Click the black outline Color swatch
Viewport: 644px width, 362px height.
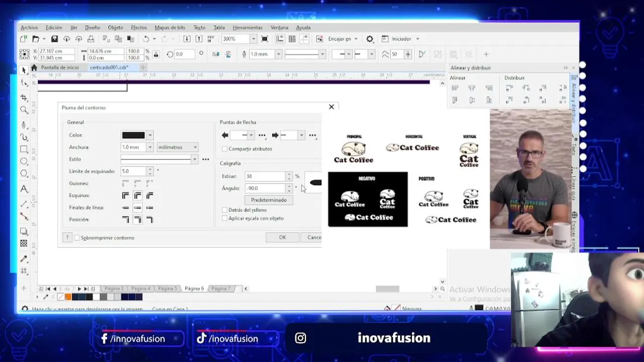pyautogui.click(x=133, y=135)
